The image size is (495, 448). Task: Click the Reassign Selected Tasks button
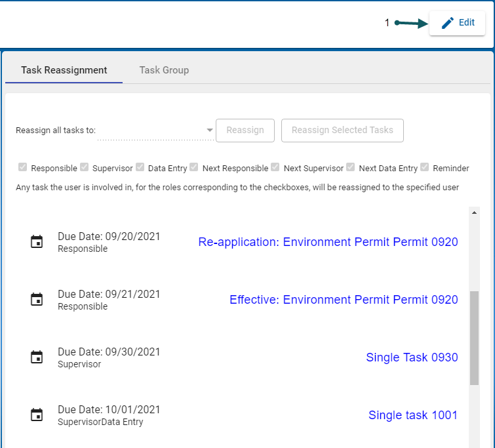click(342, 131)
